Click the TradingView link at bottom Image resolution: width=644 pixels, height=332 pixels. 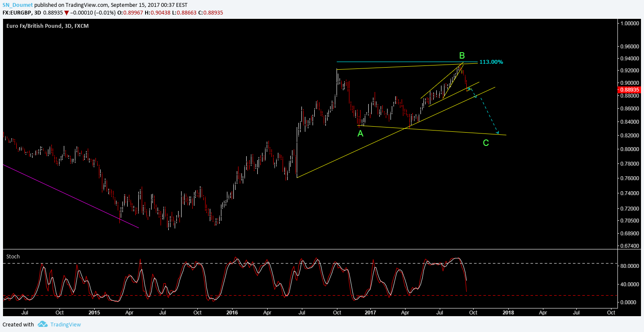pyautogui.click(x=66, y=324)
